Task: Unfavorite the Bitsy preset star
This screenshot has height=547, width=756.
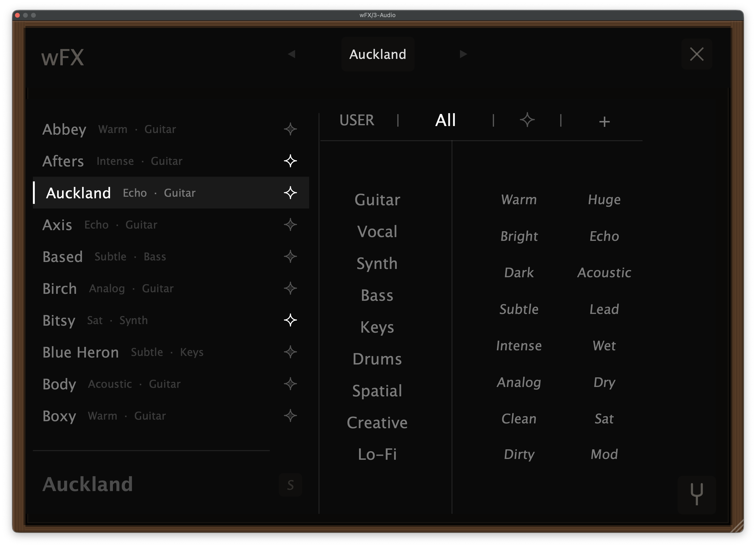Action: pyautogui.click(x=290, y=320)
